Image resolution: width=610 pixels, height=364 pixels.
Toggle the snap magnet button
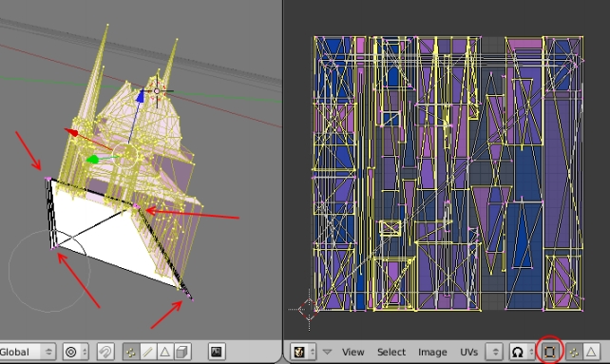pos(105,352)
